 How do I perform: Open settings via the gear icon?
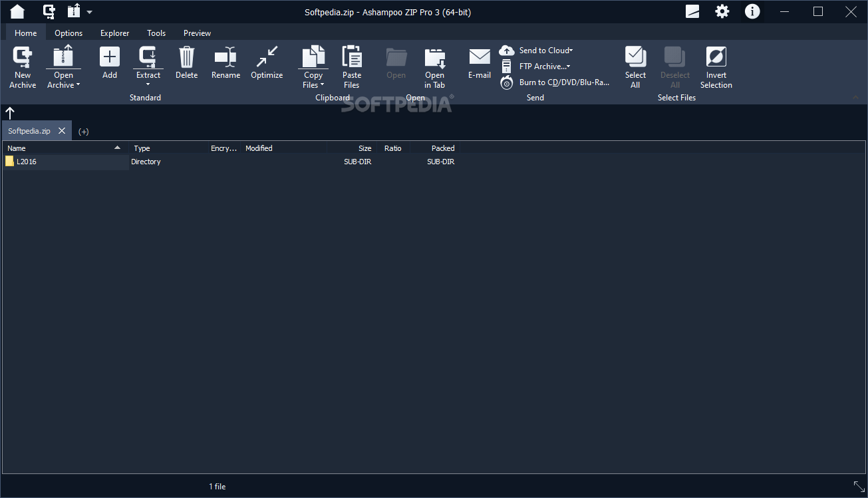click(x=722, y=11)
